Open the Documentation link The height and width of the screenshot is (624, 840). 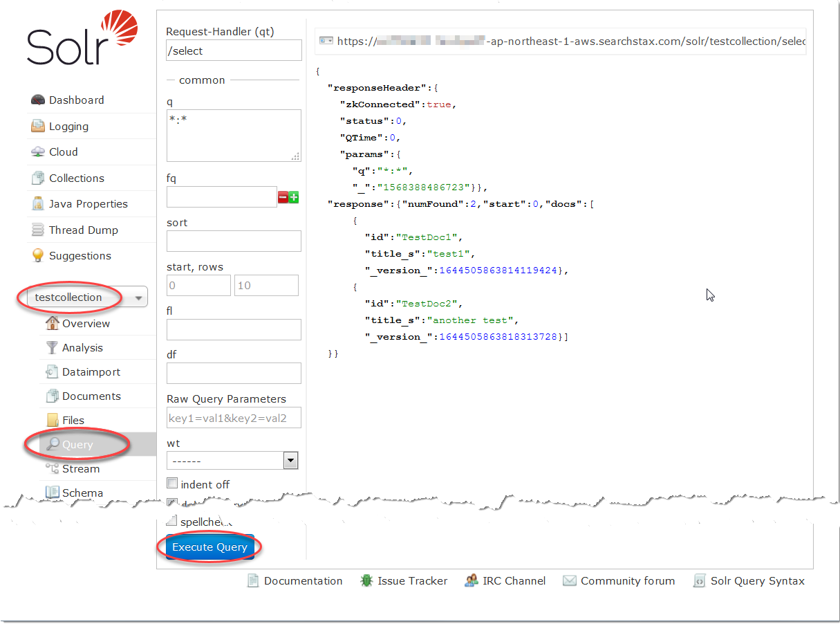[303, 580]
